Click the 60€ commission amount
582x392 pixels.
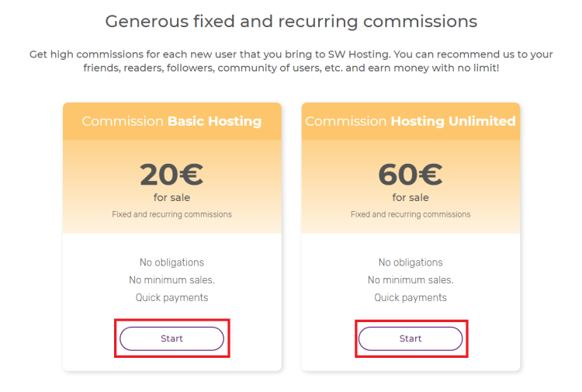411,174
